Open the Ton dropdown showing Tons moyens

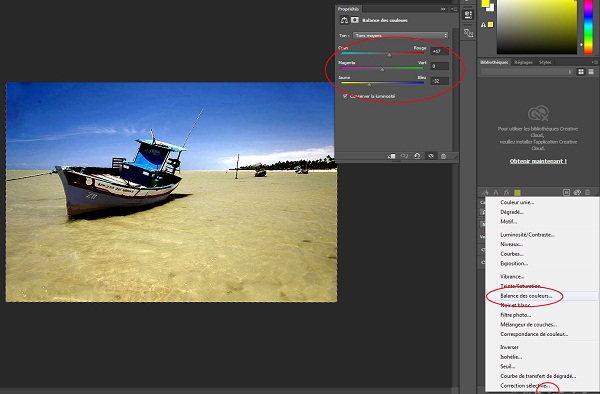click(400, 35)
